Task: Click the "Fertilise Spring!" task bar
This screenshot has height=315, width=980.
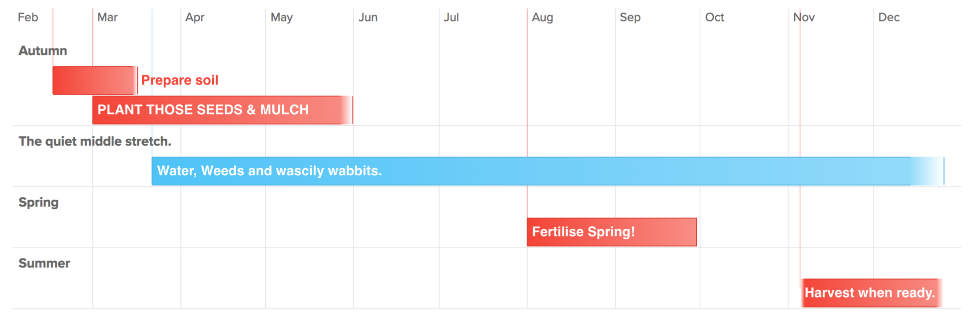Action: (611, 232)
